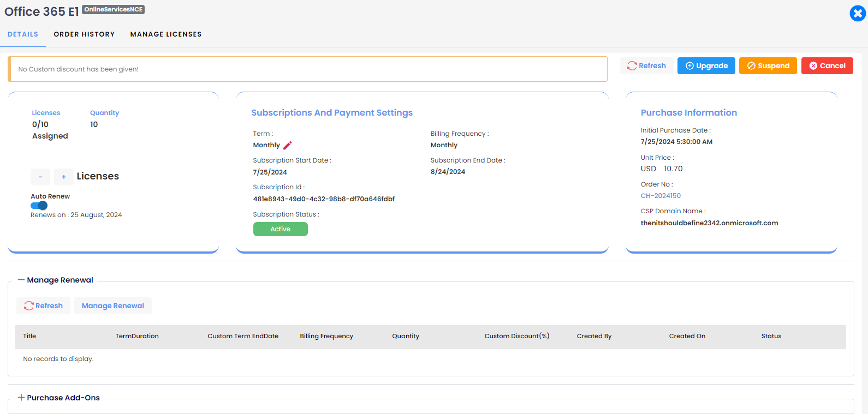The height and width of the screenshot is (414, 868).
Task: Click the blue Upgrade button
Action: click(x=706, y=65)
